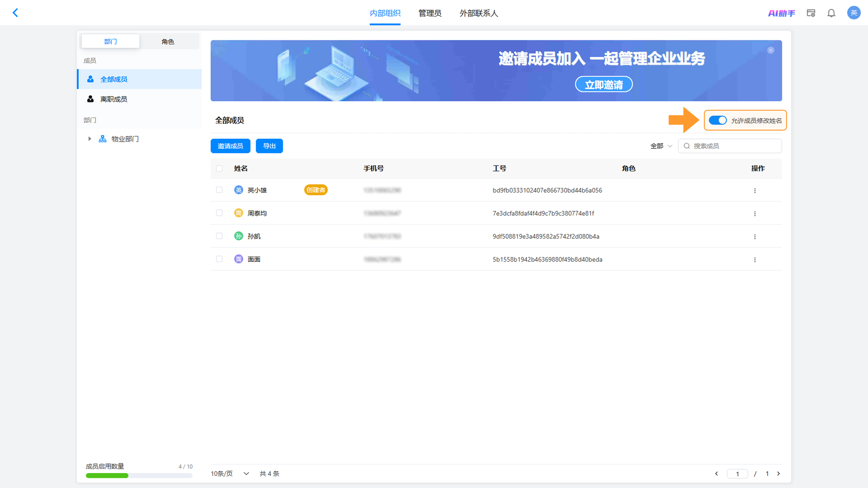Click the 角色 column header
This screenshot has width=868, height=488.
pos(628,168)
